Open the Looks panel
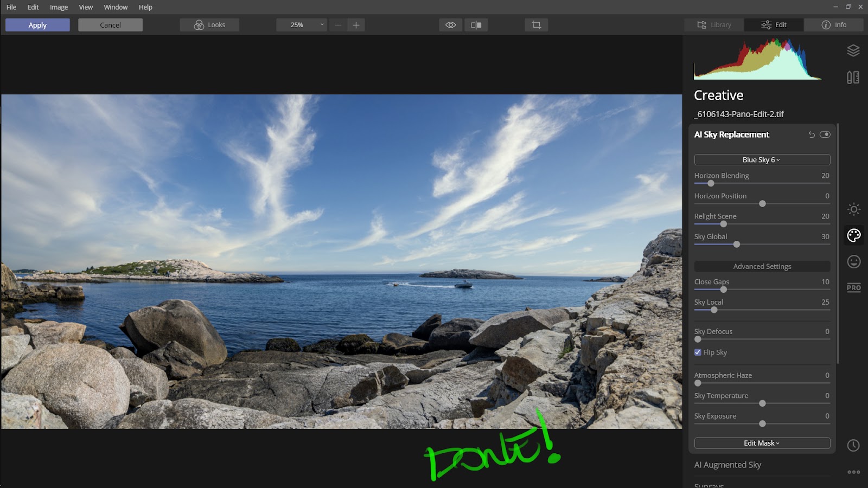This screenshot has height=488, width=868. [209, 25]
